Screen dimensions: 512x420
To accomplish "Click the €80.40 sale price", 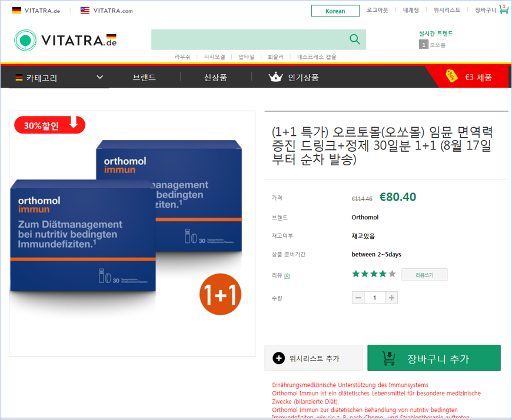I will (x=398, y=197).
